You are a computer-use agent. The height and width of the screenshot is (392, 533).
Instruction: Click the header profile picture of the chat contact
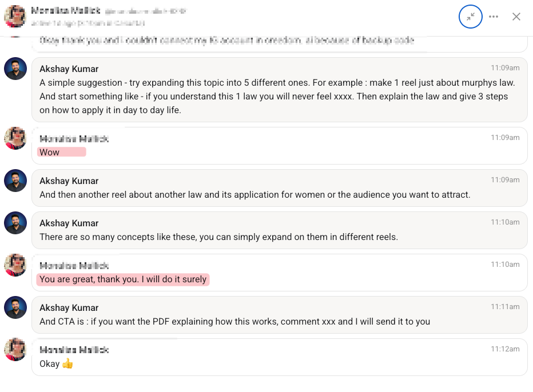[x=15, y=17]
